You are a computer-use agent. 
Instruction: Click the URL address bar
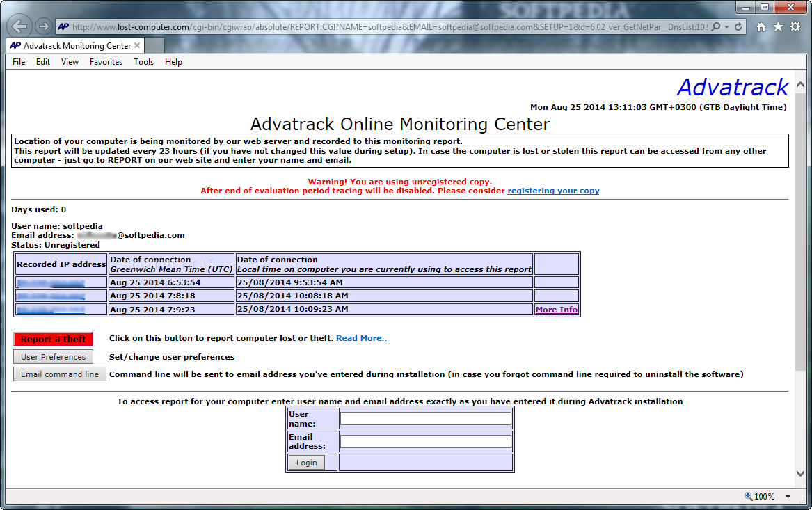pyautogui.click(x=390, y=26)
